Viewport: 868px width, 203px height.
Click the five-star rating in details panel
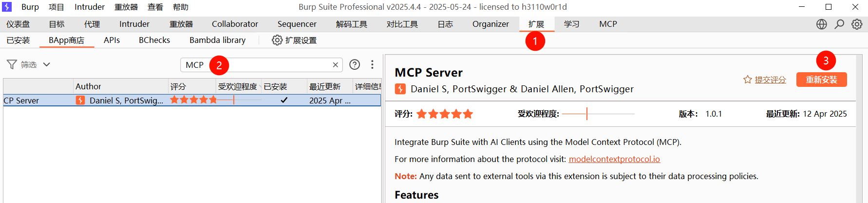[445, 114]
